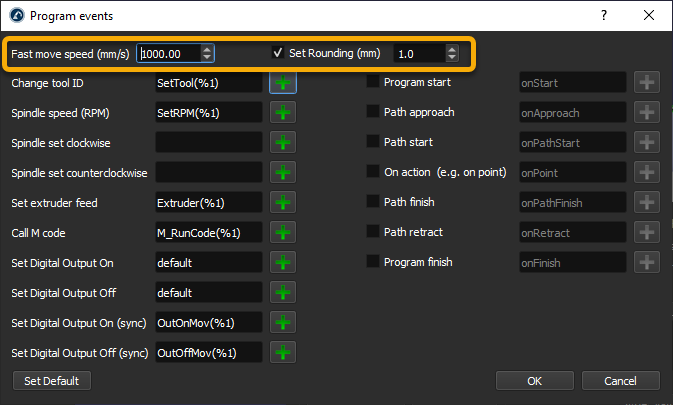Screen dimensions: 673x405
Task: Uncheck the Set Rounding (mm) checkbox
Action: (x=278, y=53)
